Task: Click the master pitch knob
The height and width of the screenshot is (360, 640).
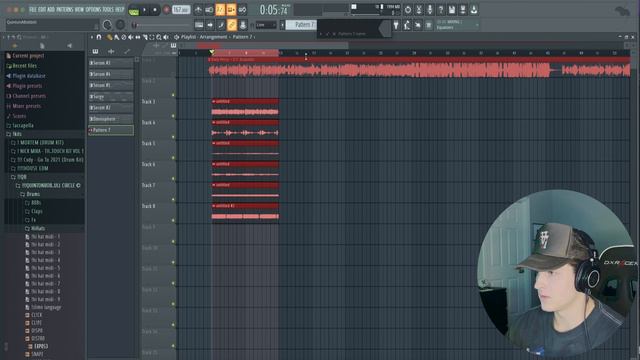Action: click(120, 25)
